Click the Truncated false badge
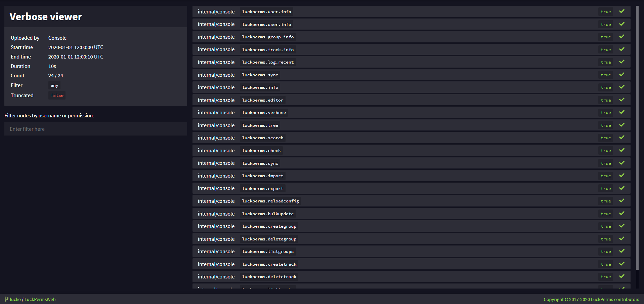 pyautogui.click(x=57, y=96)
